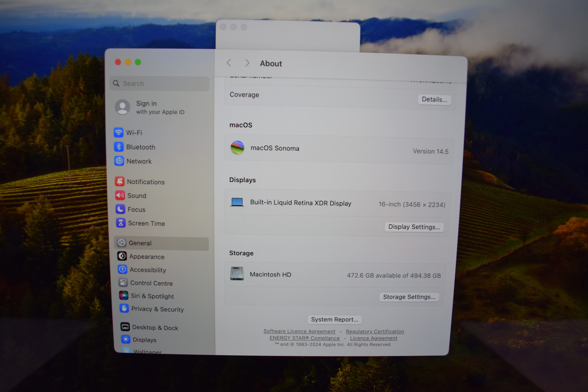Select Privacy & Security label
The image size is (588, 392).
[158, 309]
